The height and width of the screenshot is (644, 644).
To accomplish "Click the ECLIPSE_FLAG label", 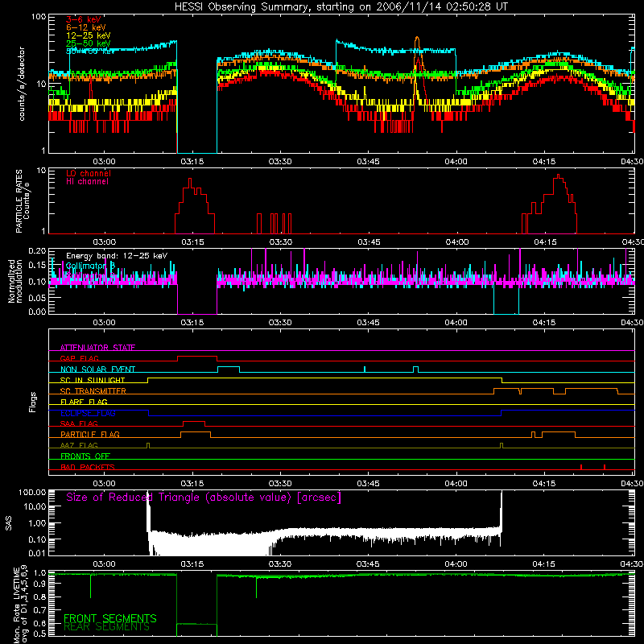I will click(88, 413).
